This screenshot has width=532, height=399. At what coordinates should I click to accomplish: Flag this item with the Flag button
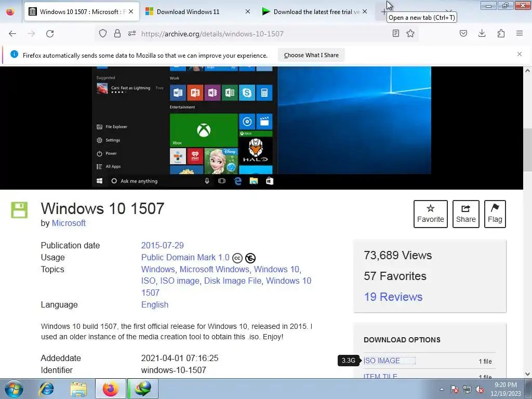point(495,214)
